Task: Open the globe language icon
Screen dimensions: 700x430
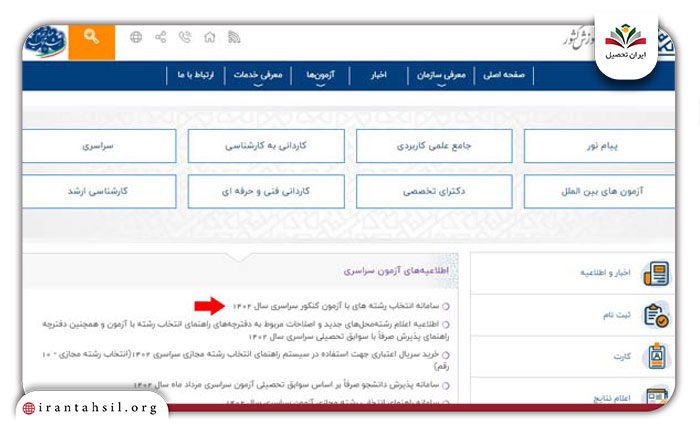Action: [x=136, y=37]
